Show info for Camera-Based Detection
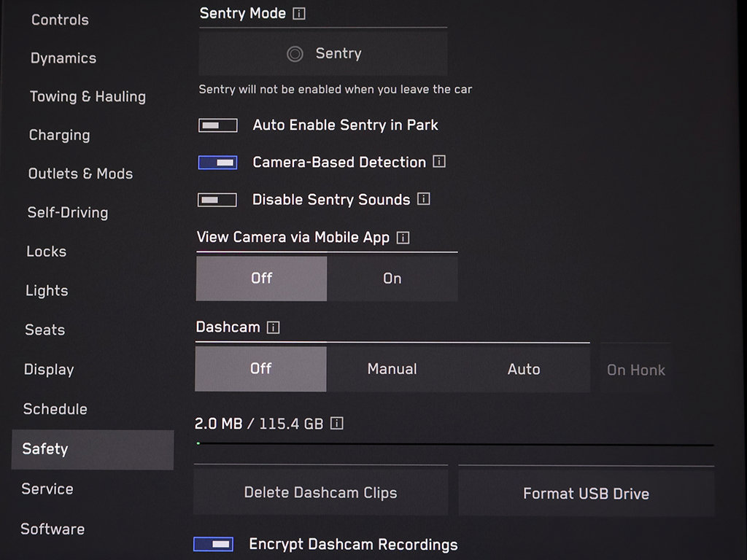The image size is (747, 560). (x=438, y=161)
